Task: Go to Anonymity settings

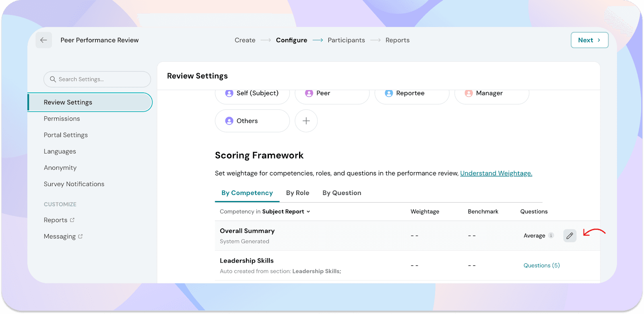Action: click(x=60, y=168)
